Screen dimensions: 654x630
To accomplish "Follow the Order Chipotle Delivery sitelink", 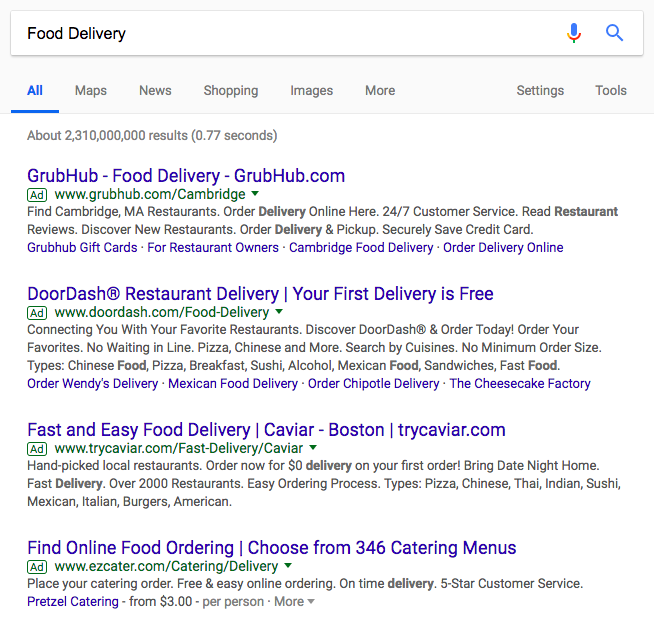I will (x=373, y=384).
